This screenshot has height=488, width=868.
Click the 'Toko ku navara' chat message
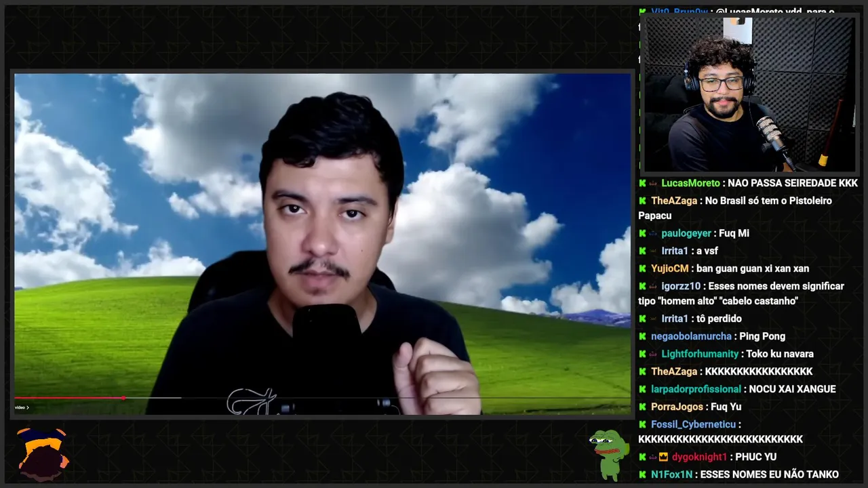click(780, 354)
